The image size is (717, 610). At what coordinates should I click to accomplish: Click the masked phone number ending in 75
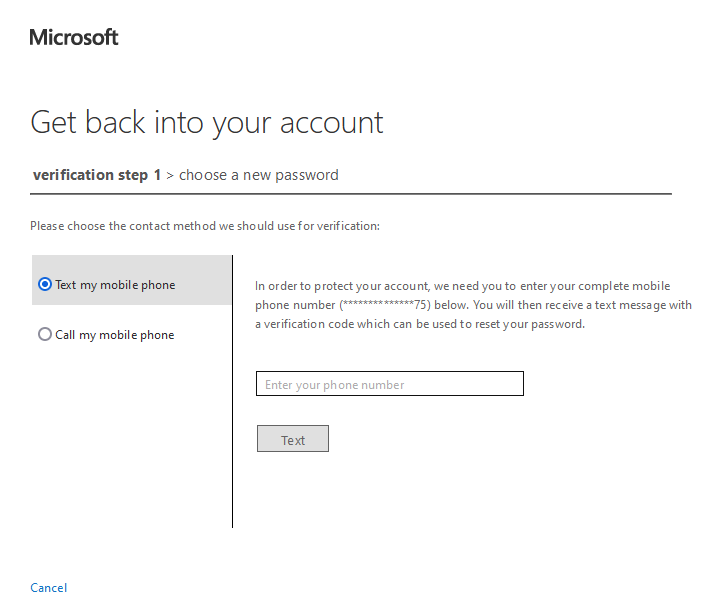[386, 305]
